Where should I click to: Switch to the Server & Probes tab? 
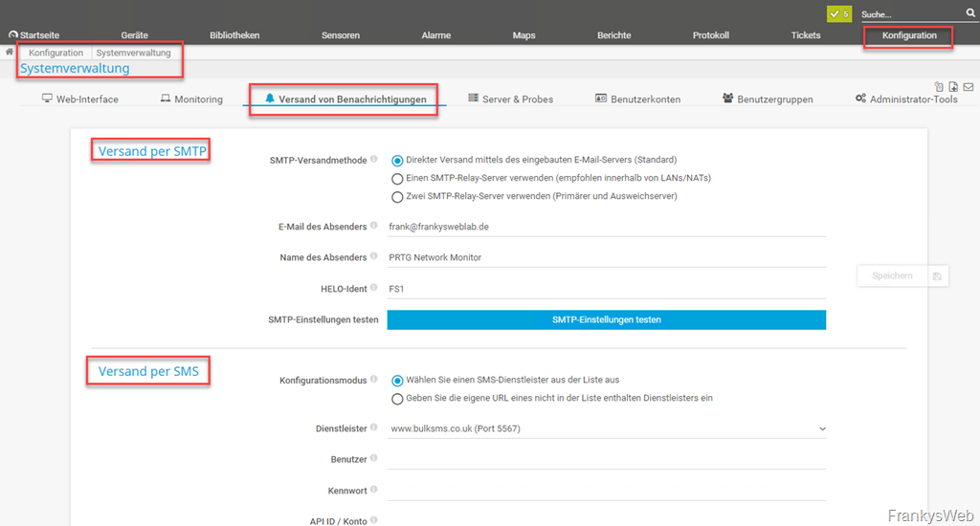coord(510,99)
